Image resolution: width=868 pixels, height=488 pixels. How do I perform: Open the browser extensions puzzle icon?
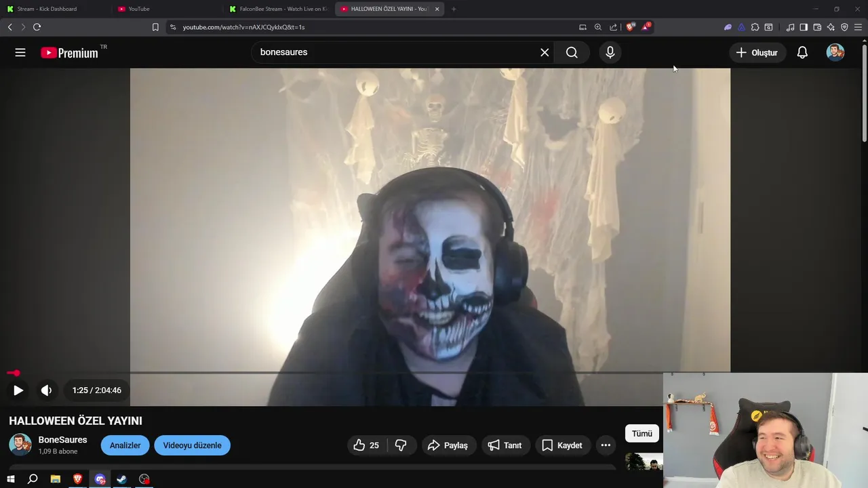coord(755,27)
